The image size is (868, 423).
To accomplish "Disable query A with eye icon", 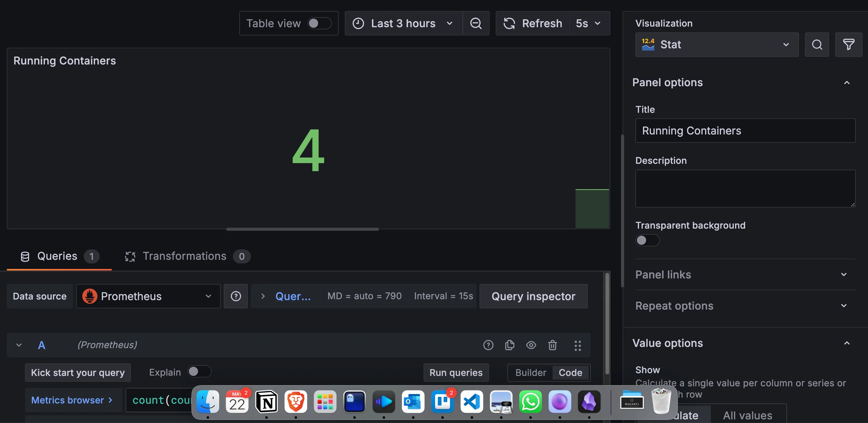I will (x=531, y=345).
